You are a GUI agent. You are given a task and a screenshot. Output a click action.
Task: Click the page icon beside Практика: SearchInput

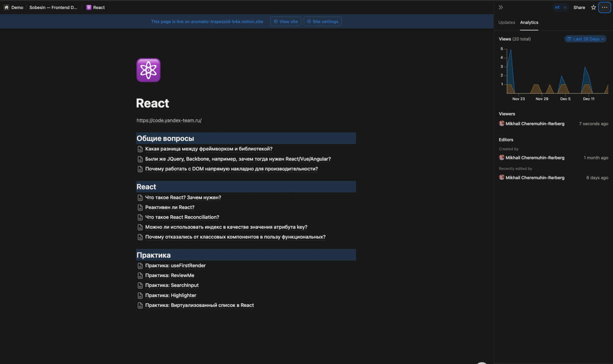point(140,285)
